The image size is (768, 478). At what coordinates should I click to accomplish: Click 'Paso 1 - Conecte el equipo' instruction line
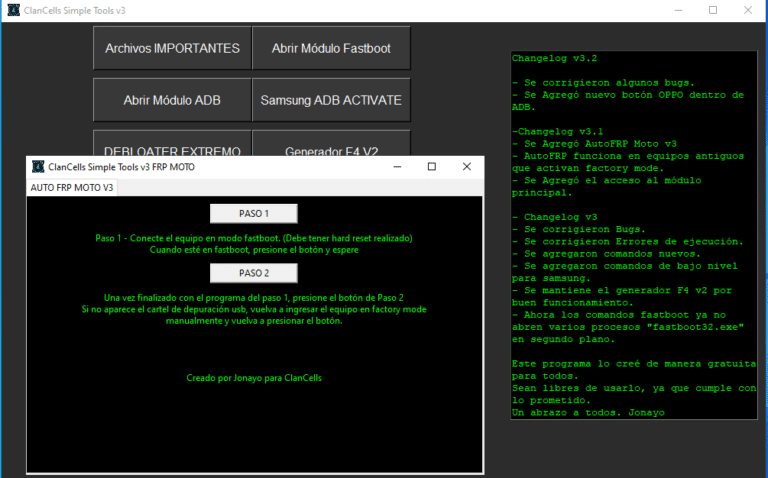(254, 238)
